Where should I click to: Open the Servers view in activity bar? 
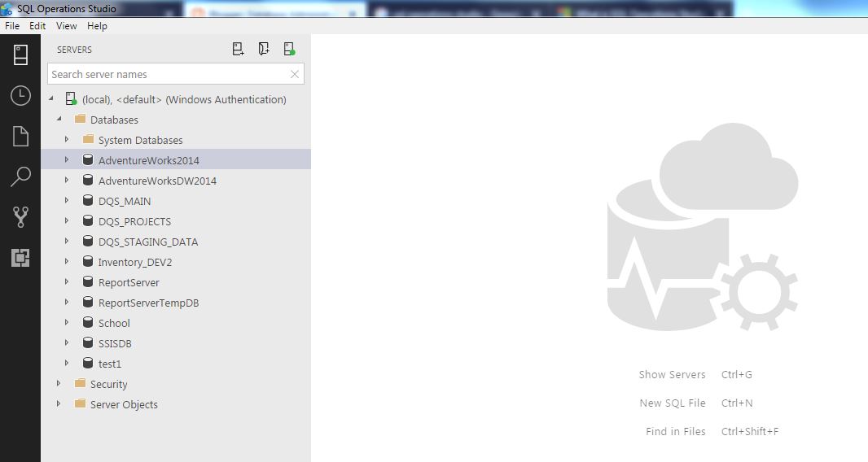pyautogui.click(x=20, y=54)
